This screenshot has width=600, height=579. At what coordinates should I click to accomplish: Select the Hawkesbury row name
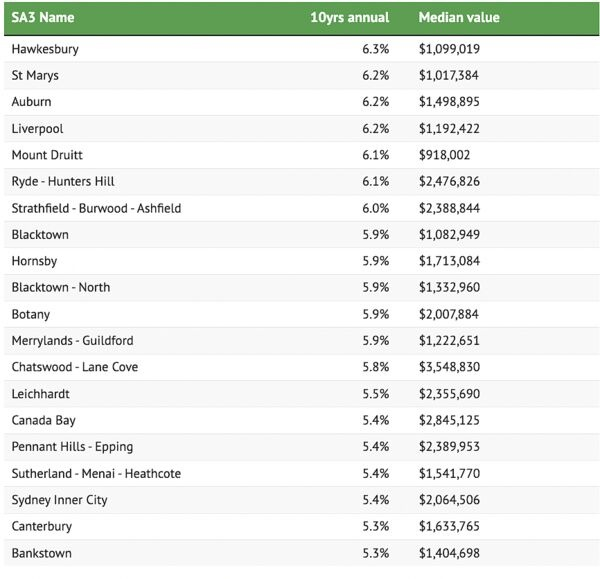point(45,49)
